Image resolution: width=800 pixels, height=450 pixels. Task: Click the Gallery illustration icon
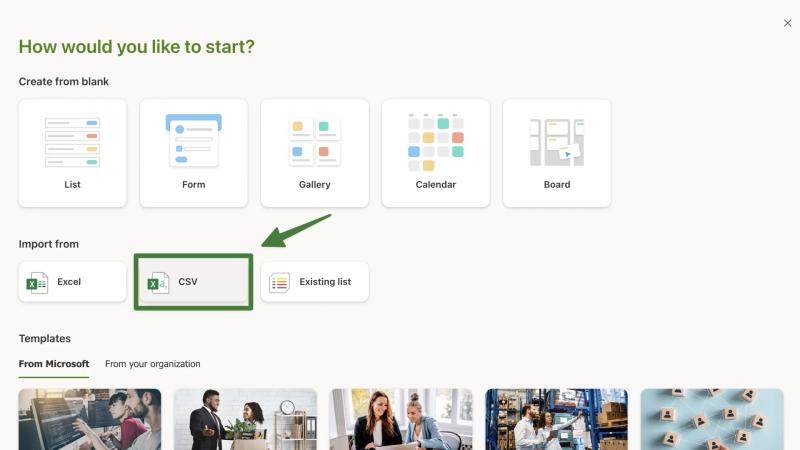pos(315,142)
